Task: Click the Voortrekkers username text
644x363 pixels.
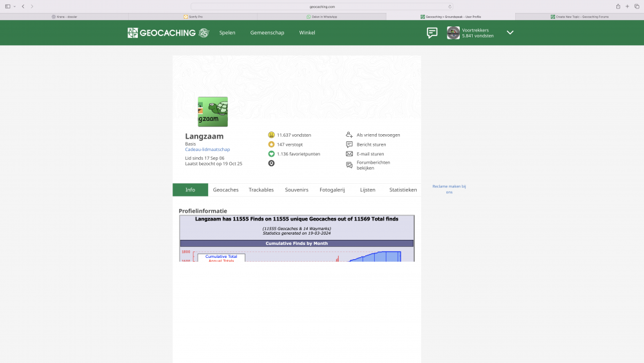Action: click(x=475, y=30)
